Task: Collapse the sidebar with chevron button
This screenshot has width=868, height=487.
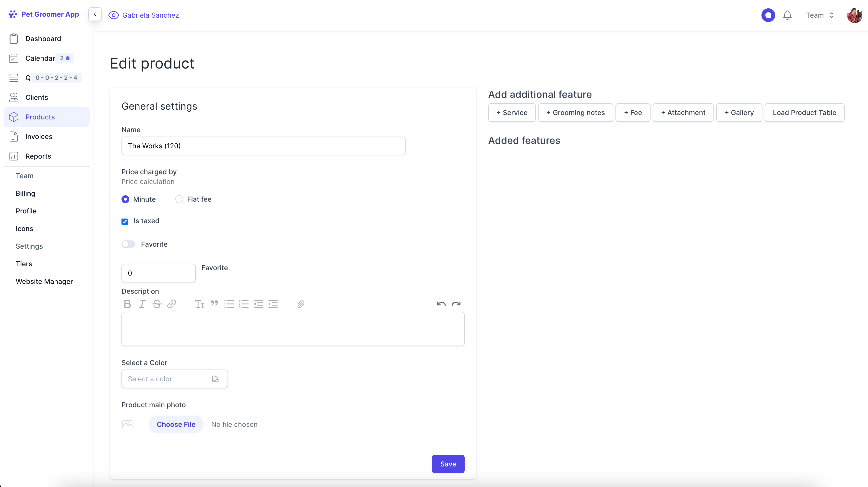Action: coord(95,14)
